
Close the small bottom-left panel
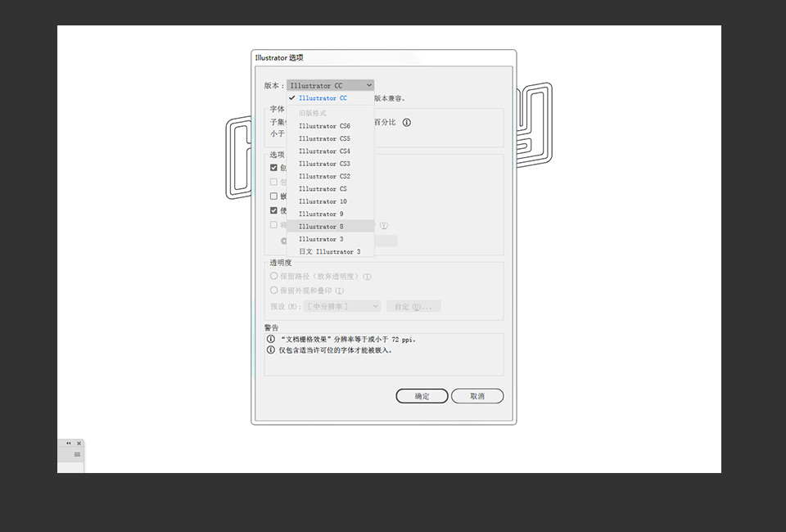(79, 443)
